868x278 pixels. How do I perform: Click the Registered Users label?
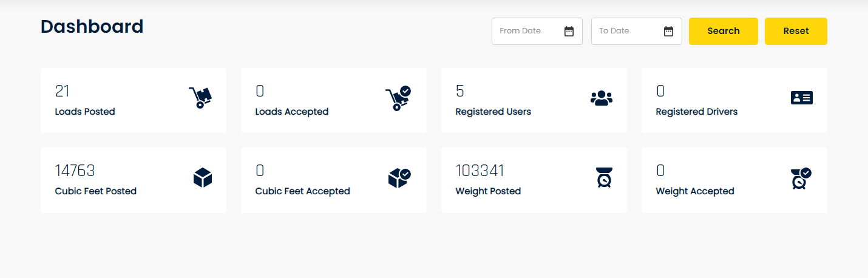pos(493,112)
